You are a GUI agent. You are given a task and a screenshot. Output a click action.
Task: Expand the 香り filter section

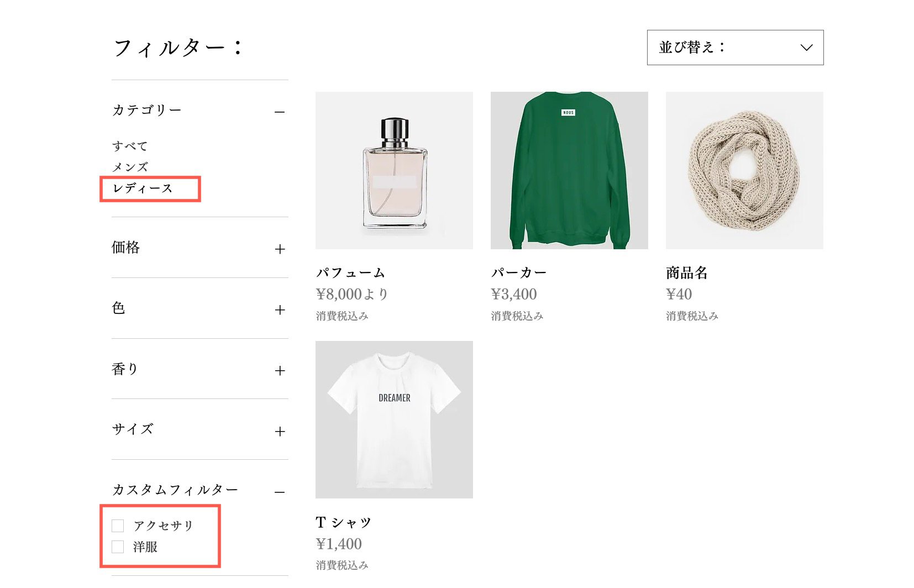point(280,371)
